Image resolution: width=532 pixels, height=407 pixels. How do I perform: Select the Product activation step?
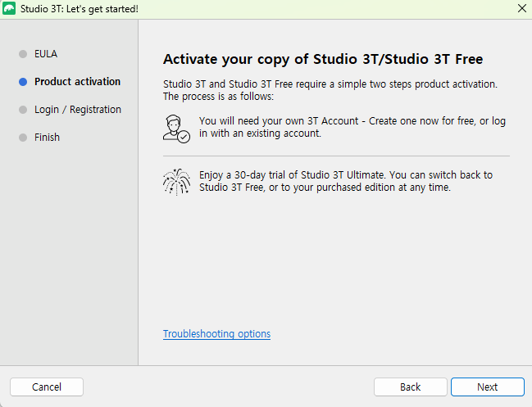(x=77, y=82)
